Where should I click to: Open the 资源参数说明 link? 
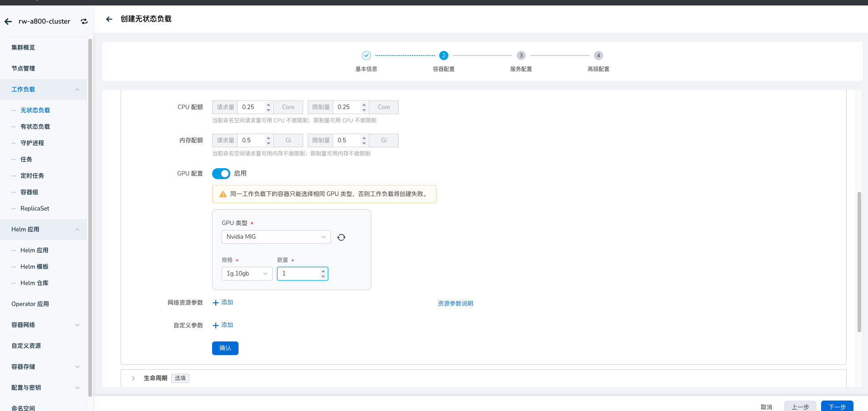pos(455,304)
